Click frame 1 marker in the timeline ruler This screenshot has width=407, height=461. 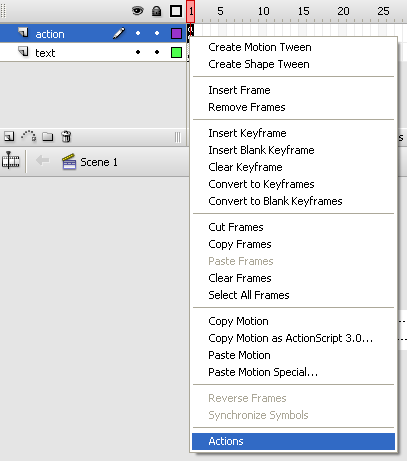(191, 11)
